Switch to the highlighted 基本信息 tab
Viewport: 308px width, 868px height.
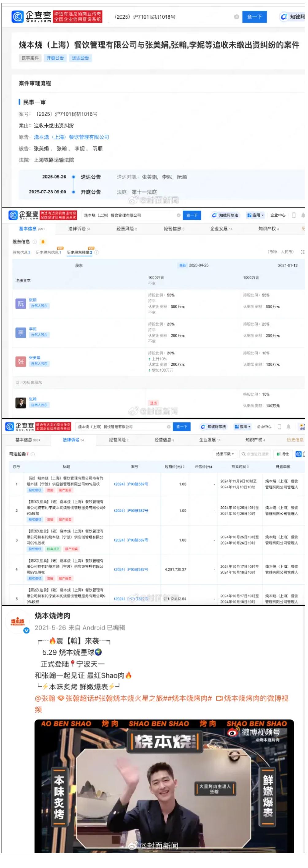click(32, 229)
